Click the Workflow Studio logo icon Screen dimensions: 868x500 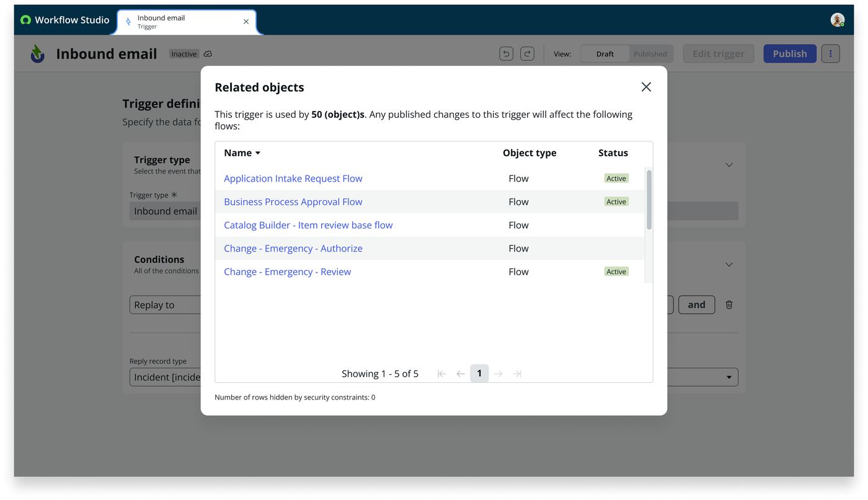tap(25, 20)
